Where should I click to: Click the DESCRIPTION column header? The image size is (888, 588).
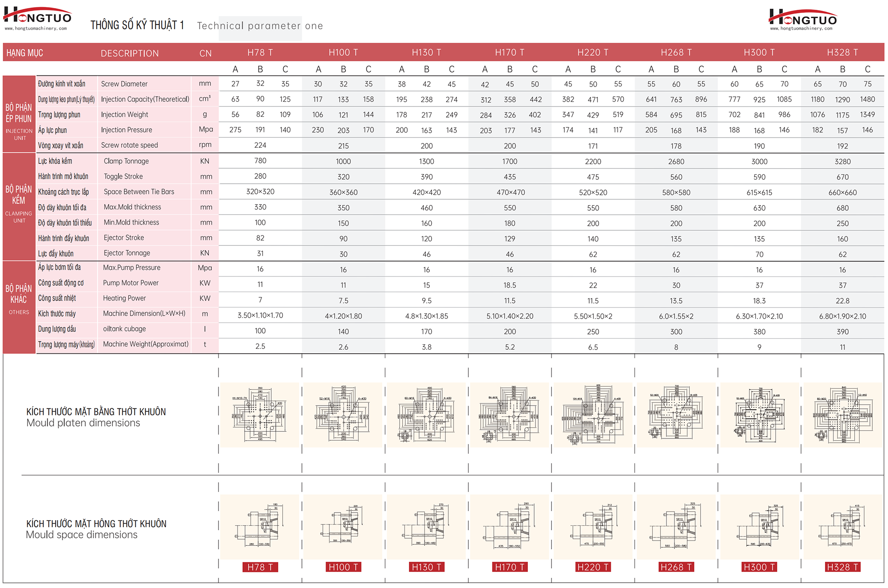coord(130,53)
